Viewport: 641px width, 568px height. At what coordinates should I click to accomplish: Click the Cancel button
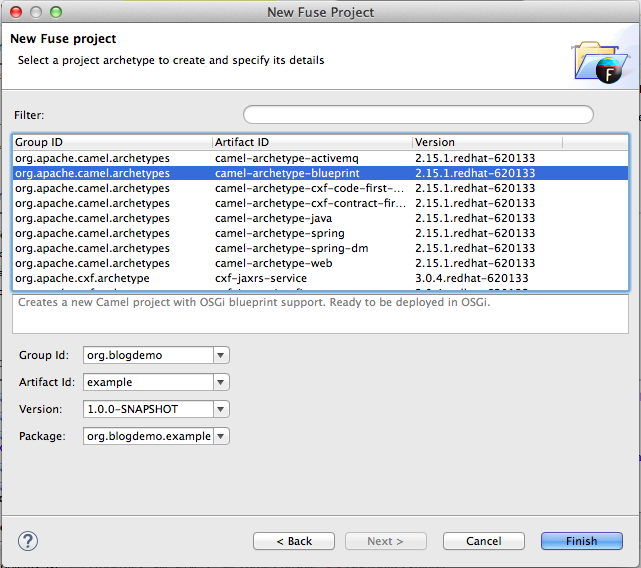[484, 541]
